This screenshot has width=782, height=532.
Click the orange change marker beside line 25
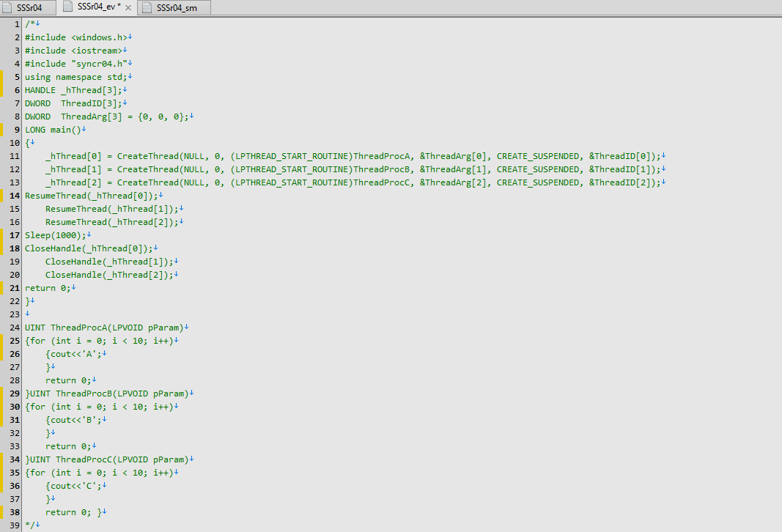click(x=3, y=341)
